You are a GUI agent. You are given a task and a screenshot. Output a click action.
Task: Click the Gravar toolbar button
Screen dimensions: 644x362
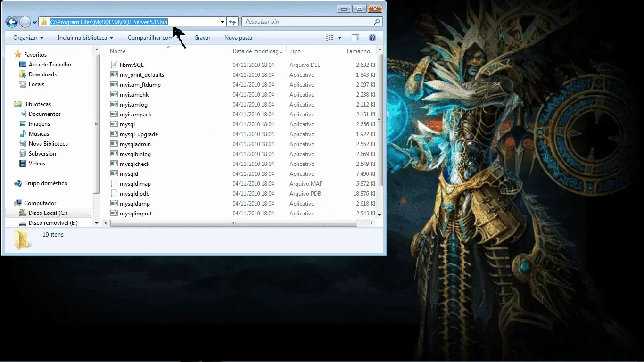click(202, 38)
